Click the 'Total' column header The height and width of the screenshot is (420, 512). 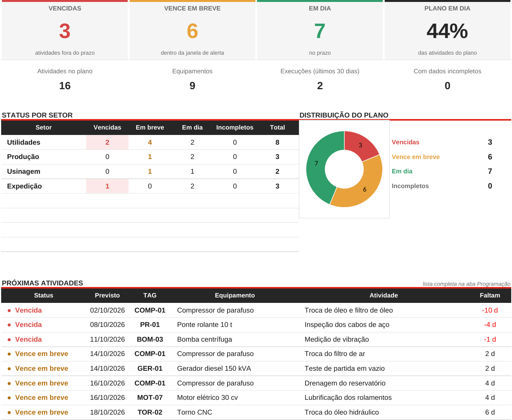point(278,128)
